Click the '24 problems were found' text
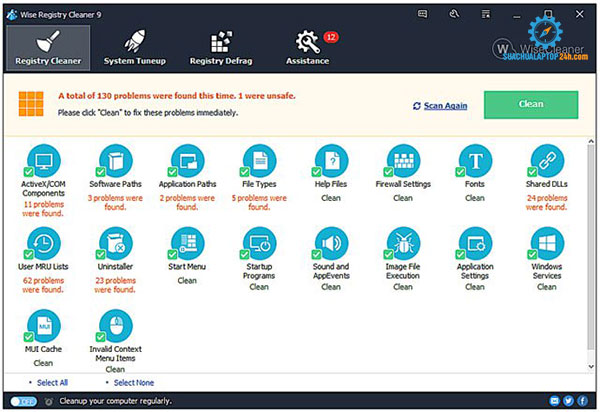This screenshot has height=412, width=600. click(x=547, y=202)
